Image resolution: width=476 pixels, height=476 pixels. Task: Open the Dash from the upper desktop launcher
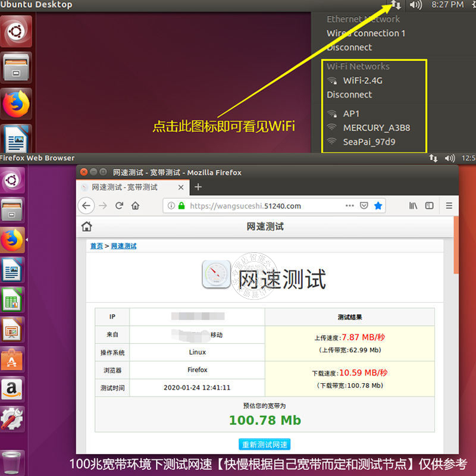(x=16, y=32)
